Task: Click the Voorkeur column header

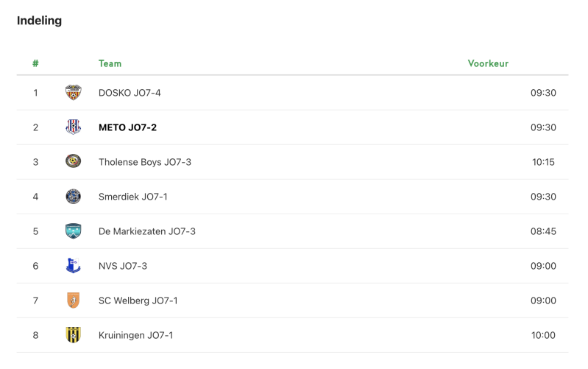Action: [488, 63]
